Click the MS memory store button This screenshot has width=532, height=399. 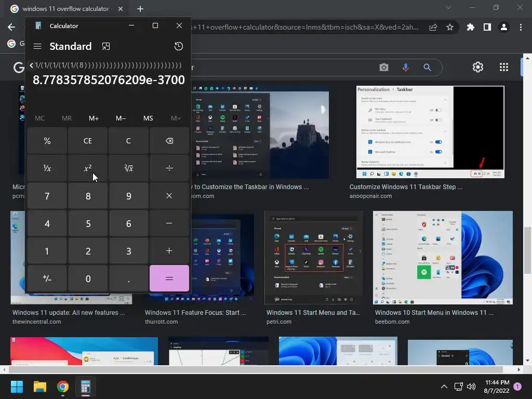click(148, 118)
